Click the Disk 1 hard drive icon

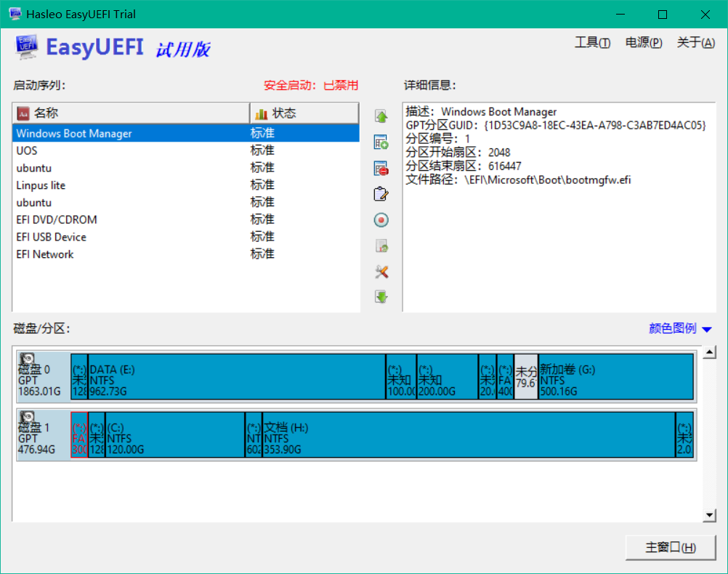point(28,417)
